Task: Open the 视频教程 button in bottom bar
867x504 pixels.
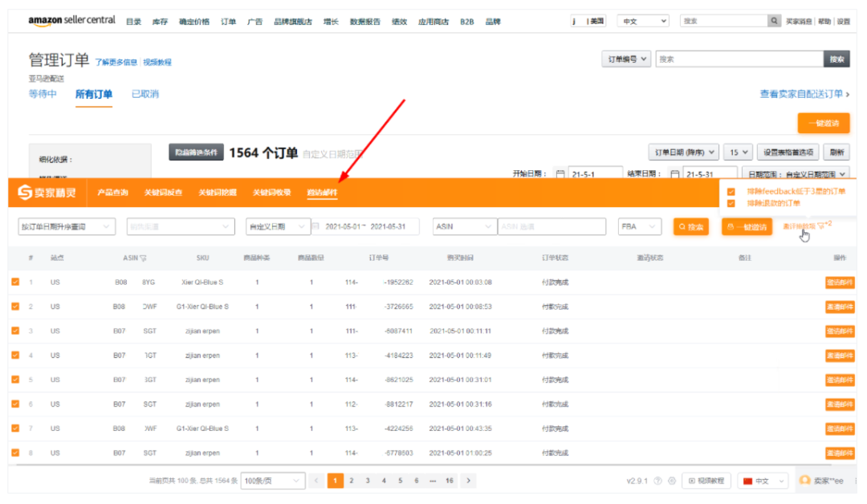Action: (x=706, y=481)
